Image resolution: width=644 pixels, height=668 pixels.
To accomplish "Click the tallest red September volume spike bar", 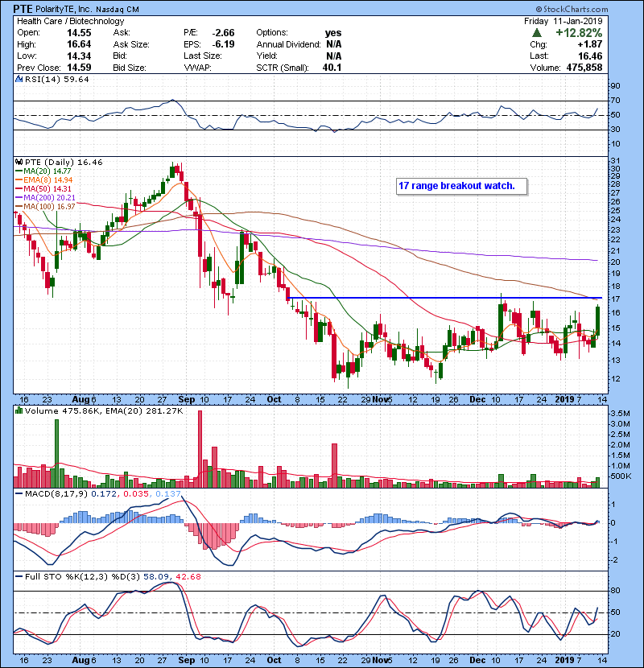I will 200,449.
